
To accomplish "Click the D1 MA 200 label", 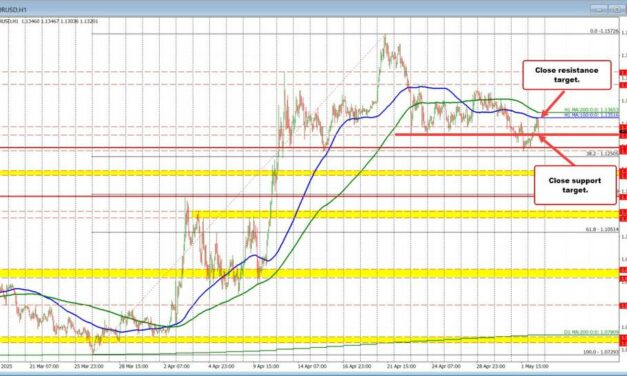I will tap(591, 332).
